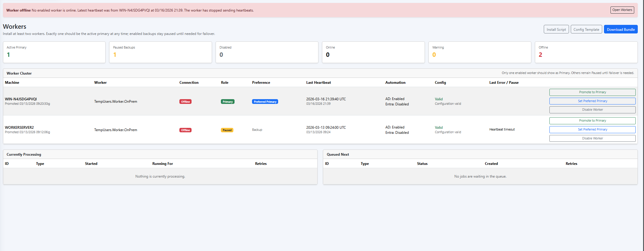Click the Open Workers button in alert banner
644x251 pixels.
pos(622,10)
